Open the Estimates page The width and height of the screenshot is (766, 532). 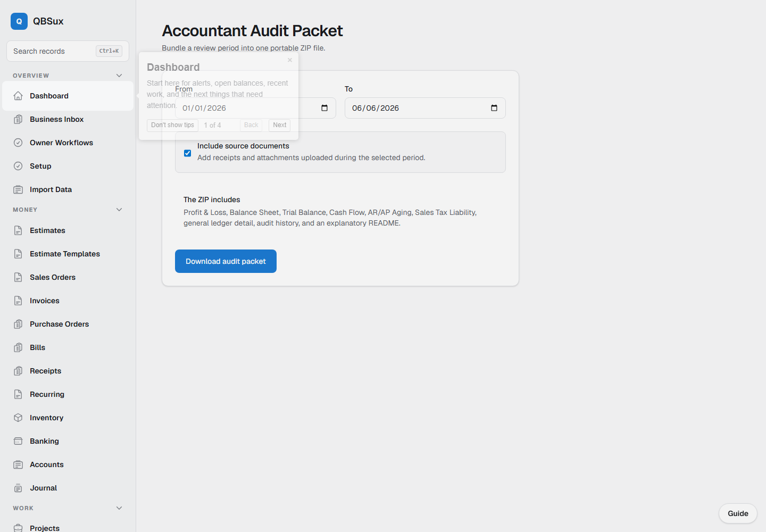point(68,230)
